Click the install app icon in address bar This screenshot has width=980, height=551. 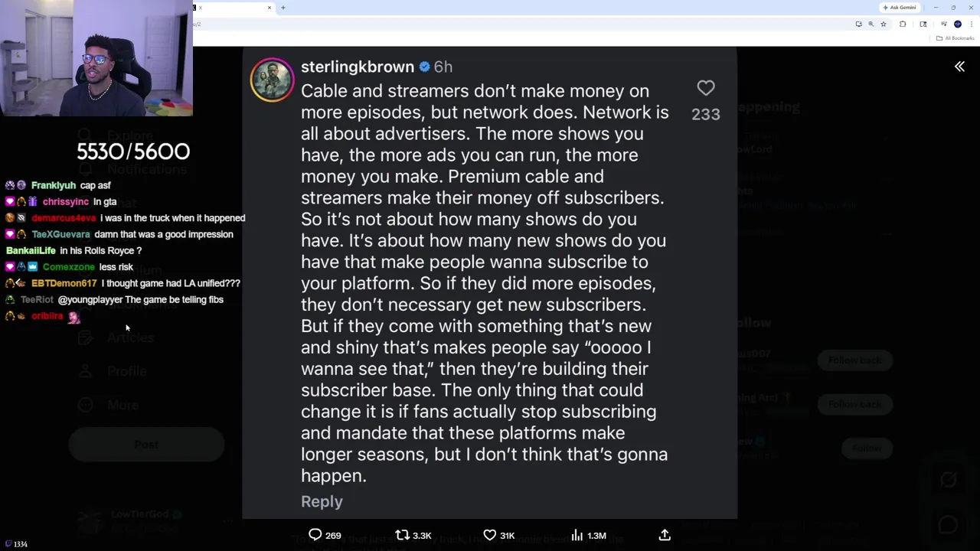click(x=858, y=24)
